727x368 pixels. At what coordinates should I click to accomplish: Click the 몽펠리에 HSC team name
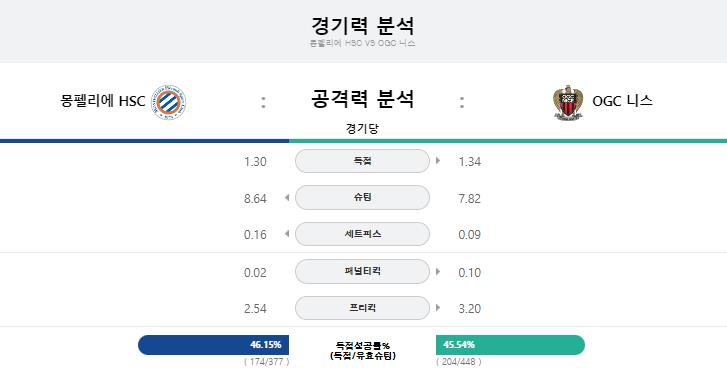[103, 101]
